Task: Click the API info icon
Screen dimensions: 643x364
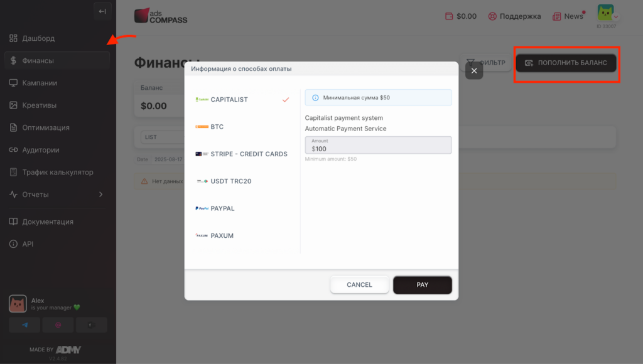Action: tap(14, 244)
